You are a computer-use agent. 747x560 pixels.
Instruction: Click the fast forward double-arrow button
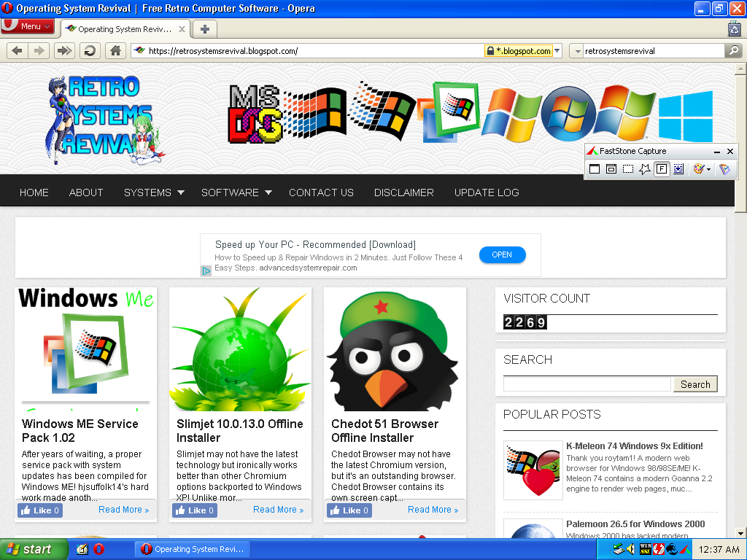(64, 50)
